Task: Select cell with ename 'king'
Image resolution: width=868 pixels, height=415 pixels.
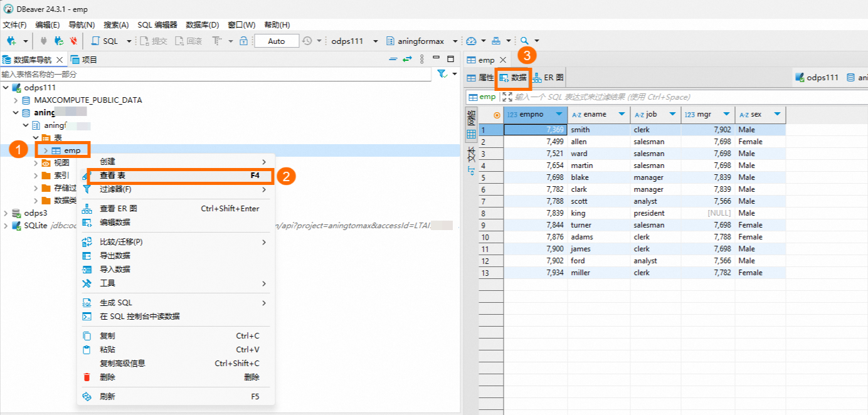Action: (599, 213)
